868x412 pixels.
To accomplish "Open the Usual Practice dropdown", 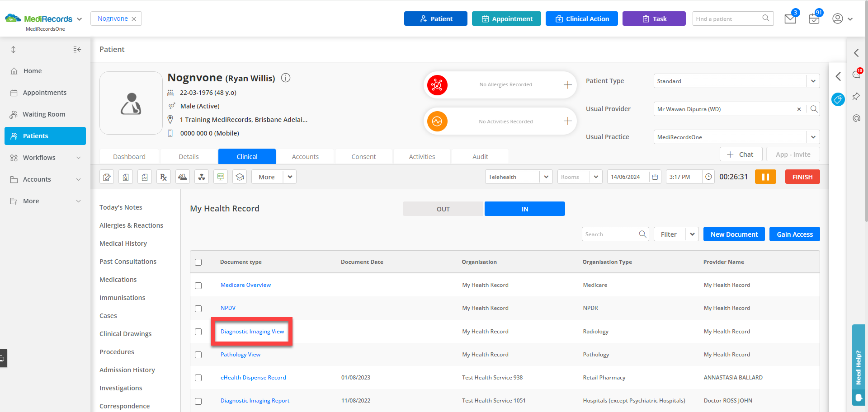I will pyautogui.click(x=813, y=137).
